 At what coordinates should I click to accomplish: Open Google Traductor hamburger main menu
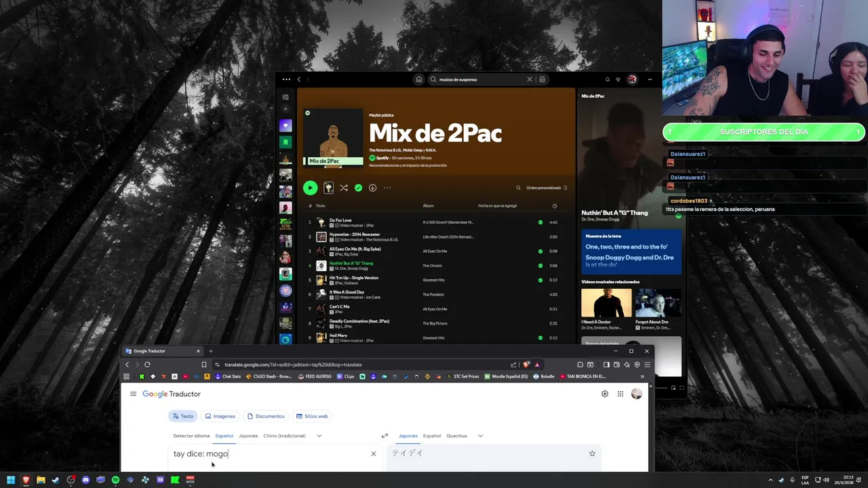click(x=133, y=394)
